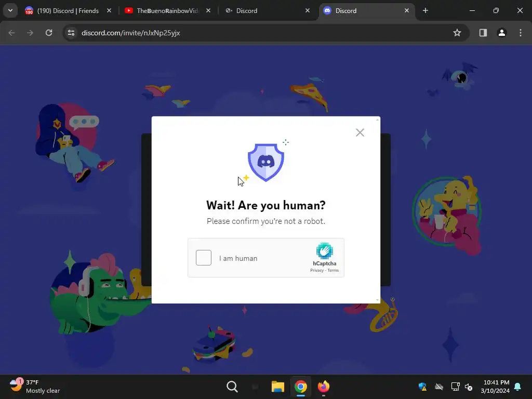Close the '(190) Discord | Friends' tab

click(109, 10)
